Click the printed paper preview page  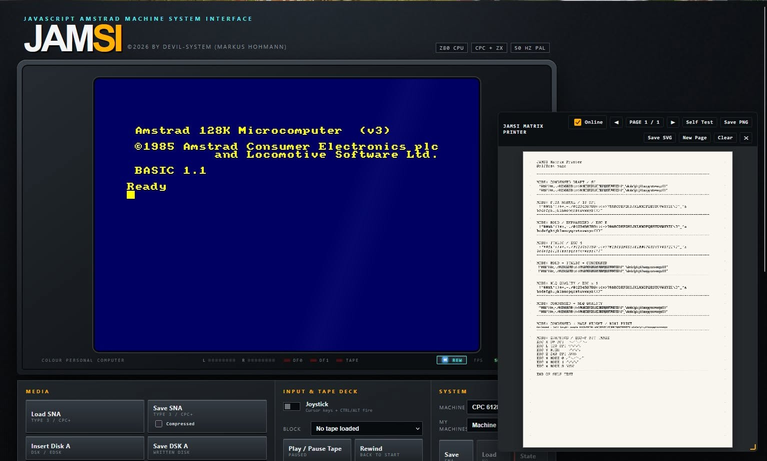[628, 299]
